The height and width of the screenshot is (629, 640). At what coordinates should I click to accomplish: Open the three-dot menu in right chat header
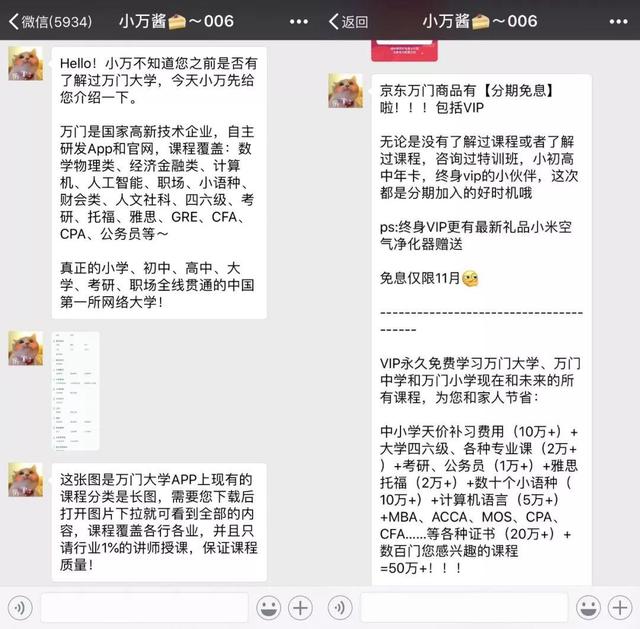pos(618,22)
